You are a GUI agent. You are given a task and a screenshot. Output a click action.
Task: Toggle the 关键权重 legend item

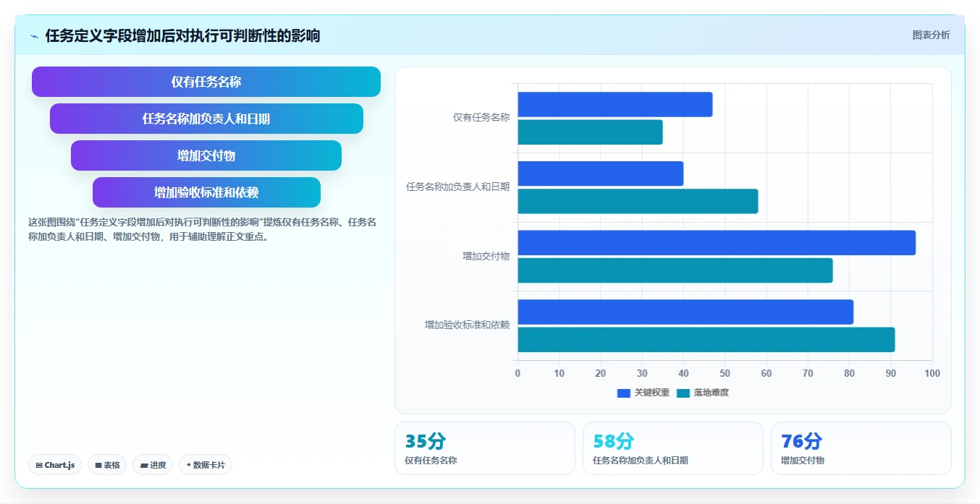coord(643,393)
